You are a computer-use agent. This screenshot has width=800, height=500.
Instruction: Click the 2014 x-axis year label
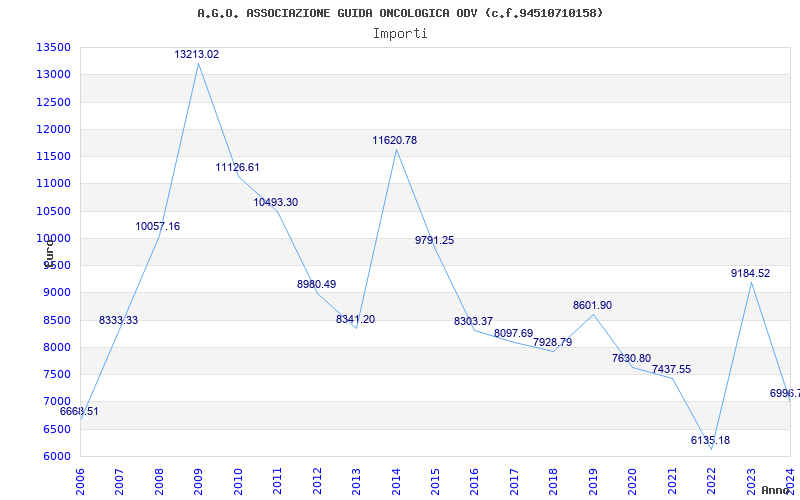pos(395,482)
